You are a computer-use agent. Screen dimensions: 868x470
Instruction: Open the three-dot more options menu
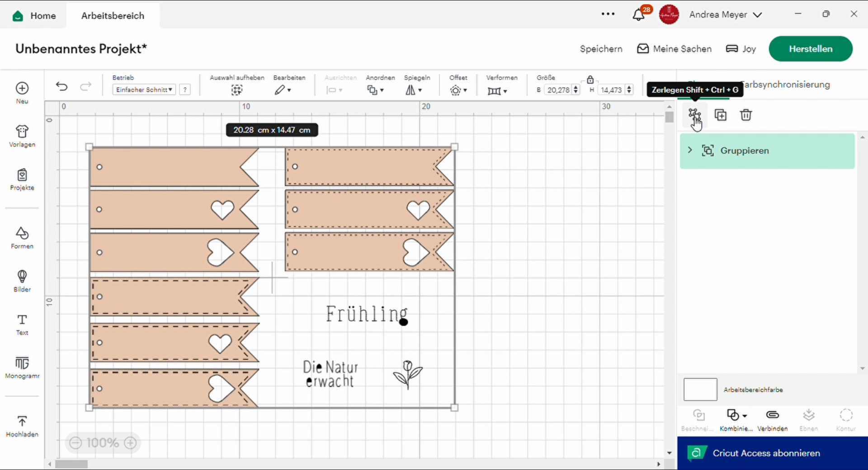608,14
